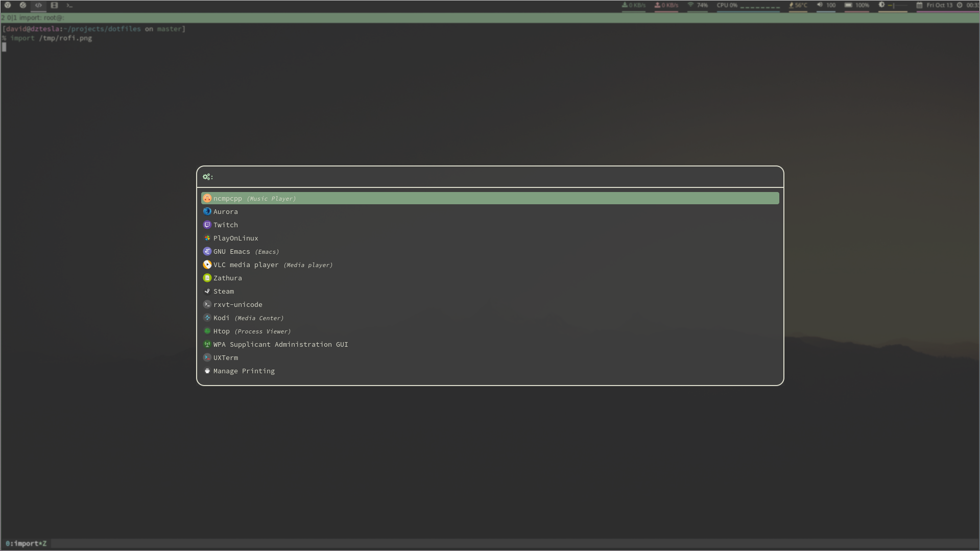Launch VLC media player entry
The width and height of the screenshot is (980, 551).
[x=490, y=265]
